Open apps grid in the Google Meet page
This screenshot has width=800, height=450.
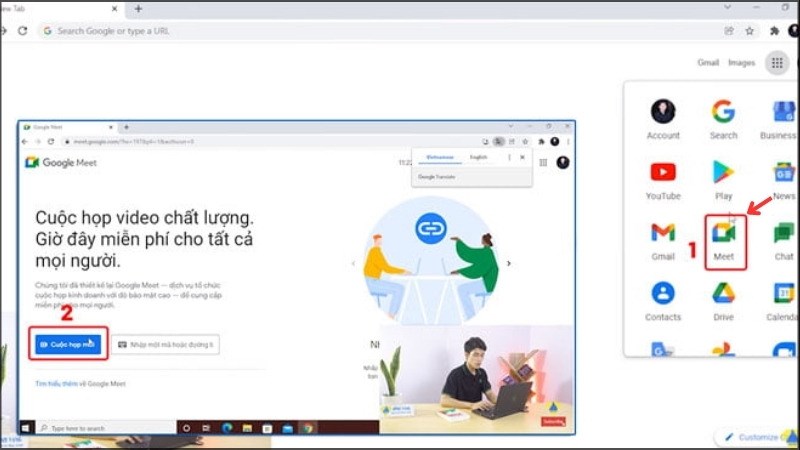(543, 162)
